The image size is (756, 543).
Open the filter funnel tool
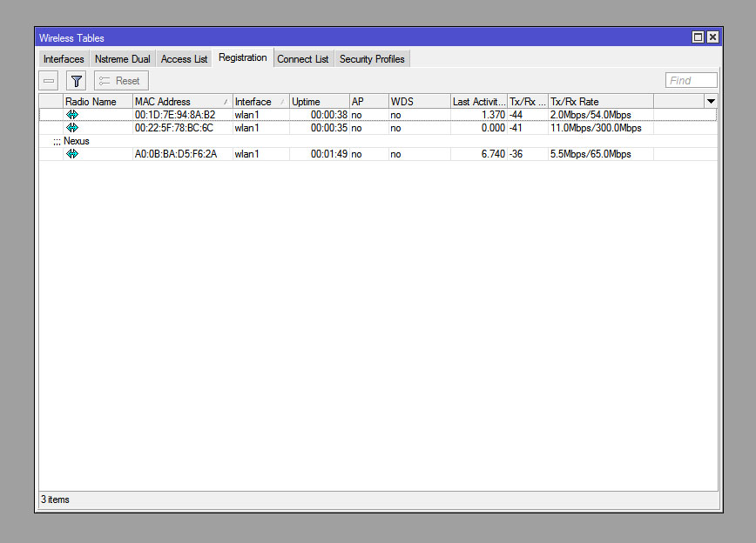click(x=77, y=81)
